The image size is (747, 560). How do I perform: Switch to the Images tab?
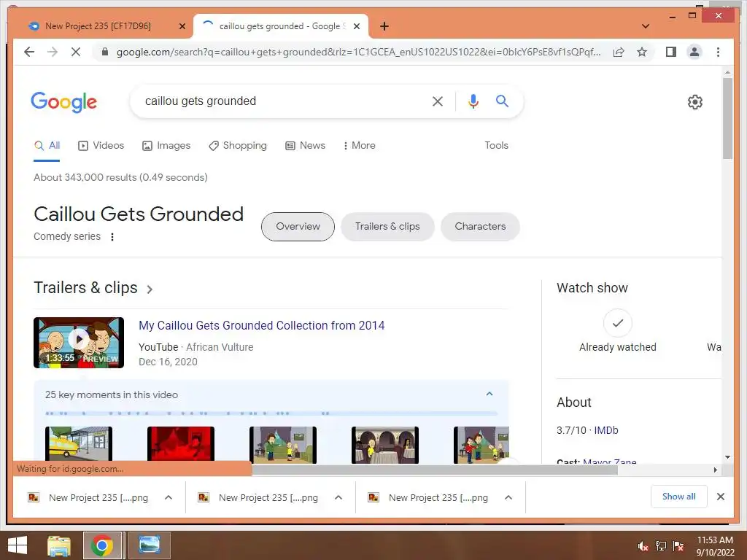[x=166, y=146]
